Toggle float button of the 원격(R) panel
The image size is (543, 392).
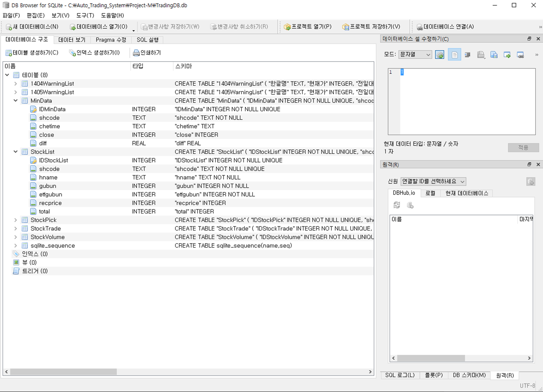529,164
